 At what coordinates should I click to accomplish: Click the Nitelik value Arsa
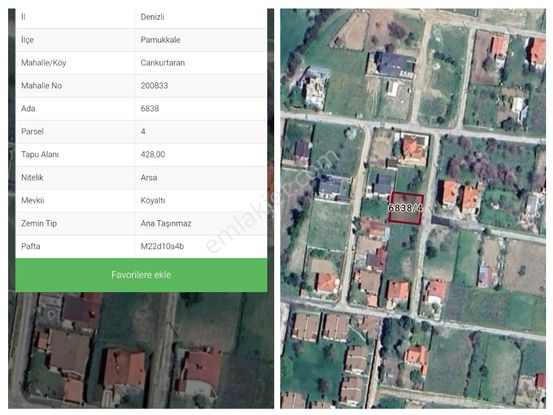coord(148,177)
